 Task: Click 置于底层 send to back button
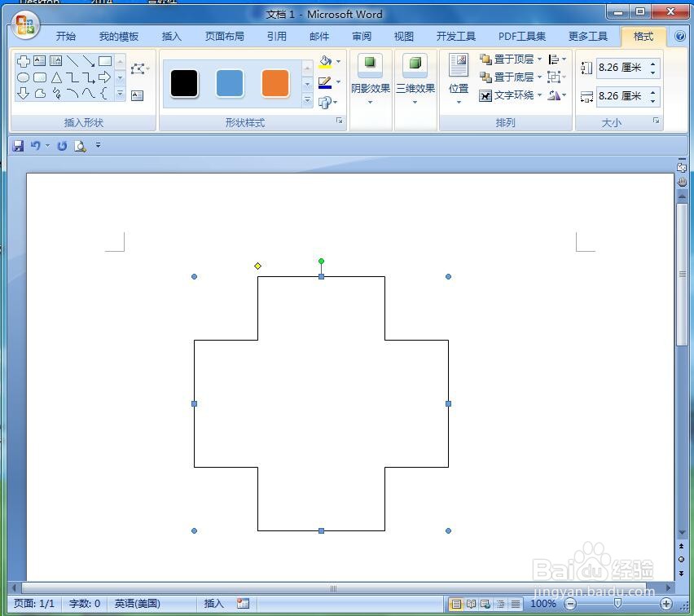click(507, 77)
